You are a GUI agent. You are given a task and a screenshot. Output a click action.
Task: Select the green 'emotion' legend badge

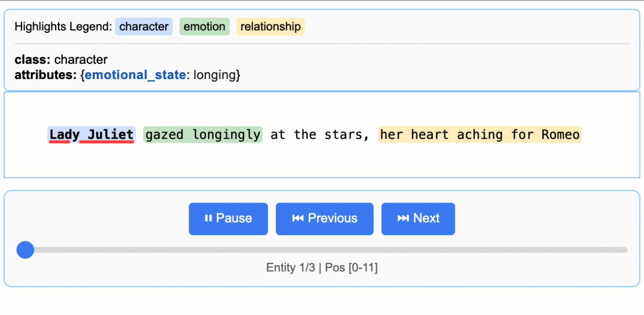coord(204,27)
